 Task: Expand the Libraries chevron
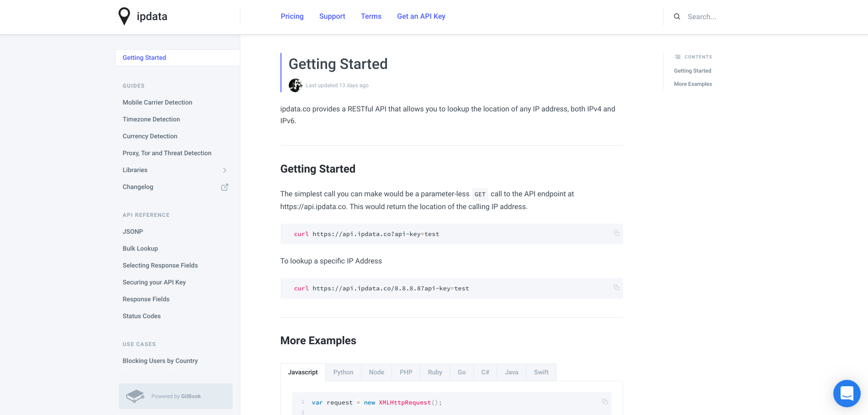225,170
